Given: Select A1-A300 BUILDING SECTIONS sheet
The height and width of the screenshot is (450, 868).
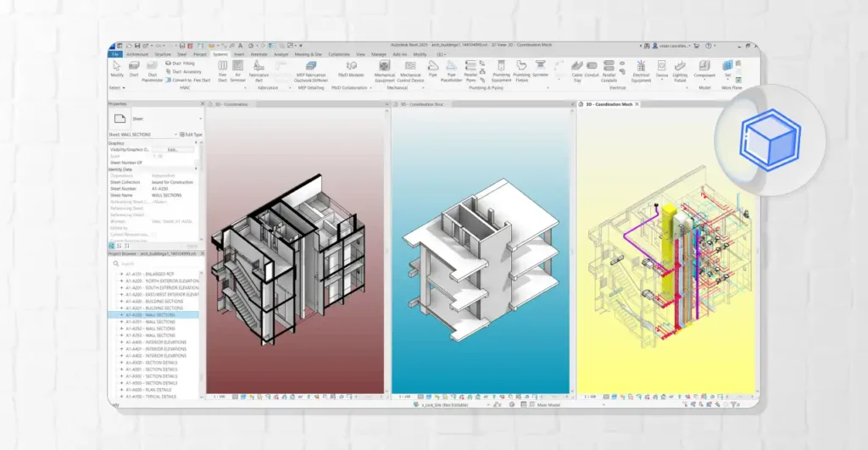Looking at the screenshot, I should 154,301.
